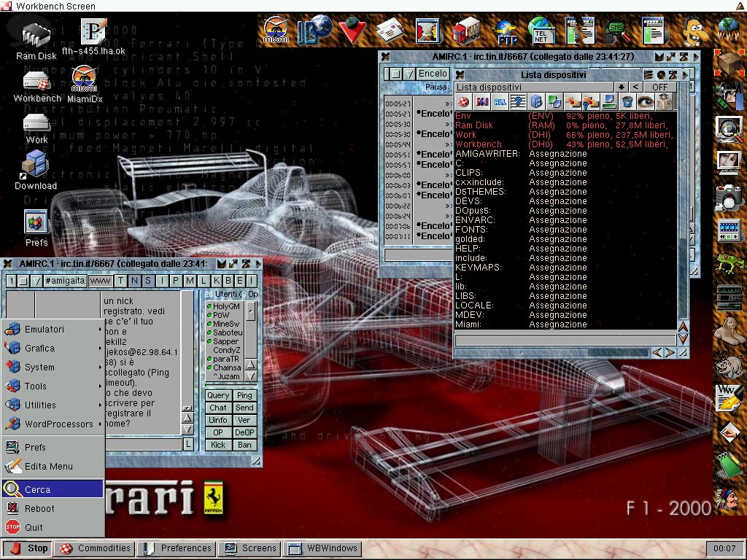Expand the Utilities submenu

pyautogui.click(x=53, y=405)
